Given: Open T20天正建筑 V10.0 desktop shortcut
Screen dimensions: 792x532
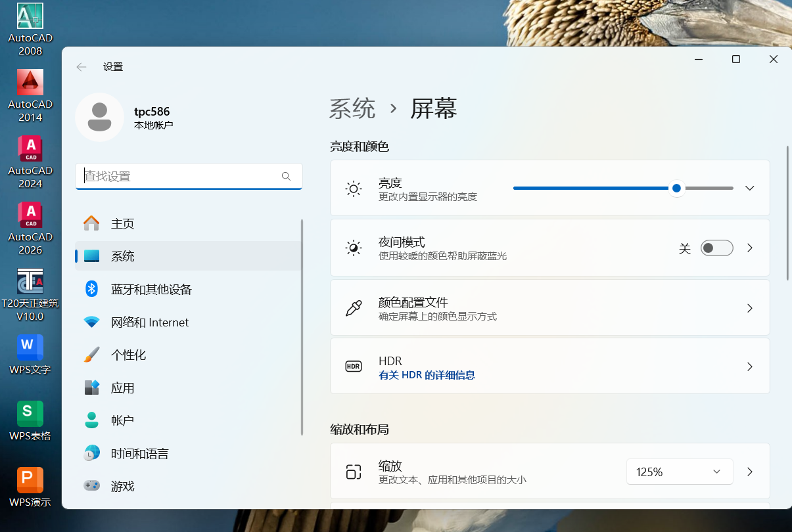Looking at the screenshot, I should [x=30, y=295].
